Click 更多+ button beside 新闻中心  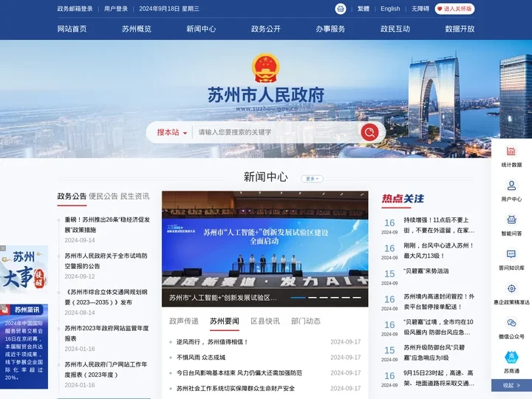[x=312, y=179]
